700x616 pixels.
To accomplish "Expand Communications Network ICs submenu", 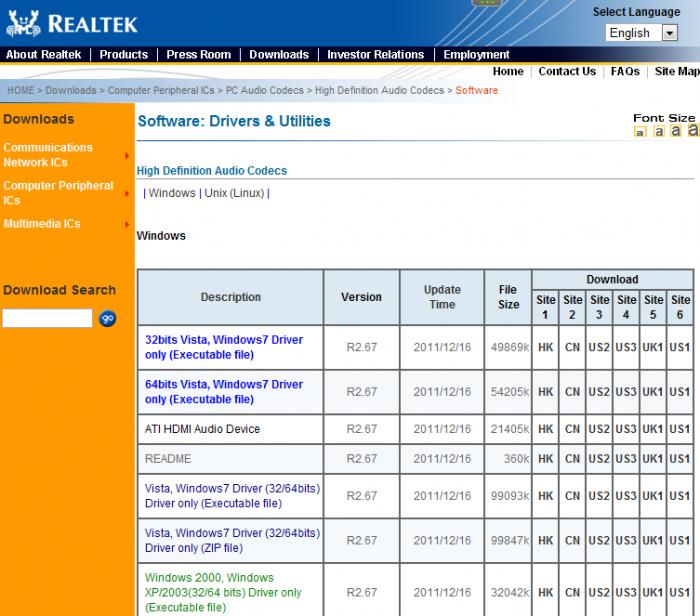I will pyautogui.click(x=127, y=155).
